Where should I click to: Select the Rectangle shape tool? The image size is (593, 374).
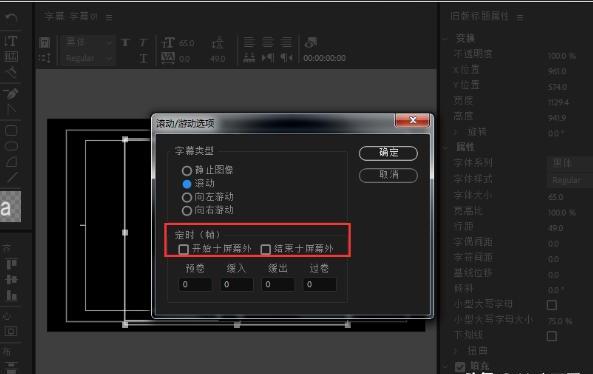(11, 130)
